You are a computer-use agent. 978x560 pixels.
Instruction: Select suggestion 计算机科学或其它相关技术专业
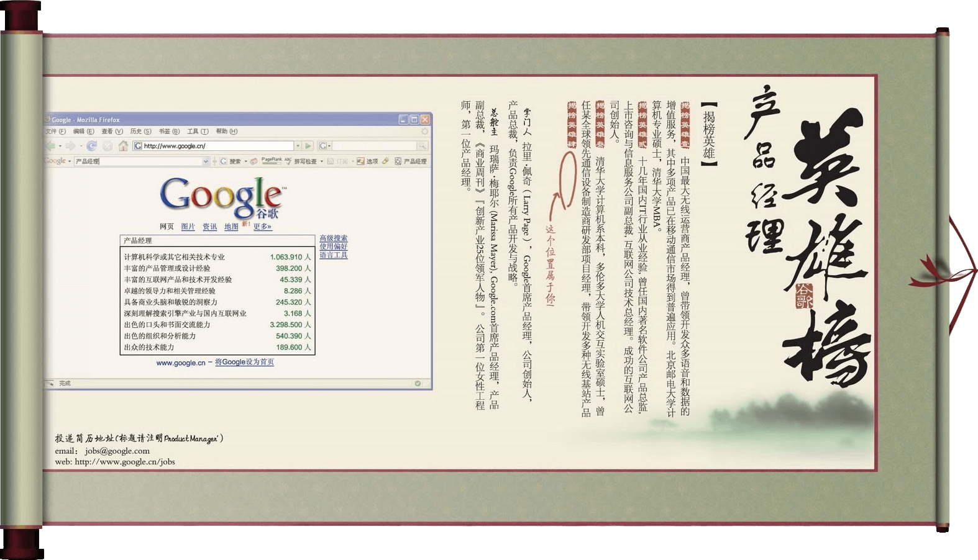(217, 257)
